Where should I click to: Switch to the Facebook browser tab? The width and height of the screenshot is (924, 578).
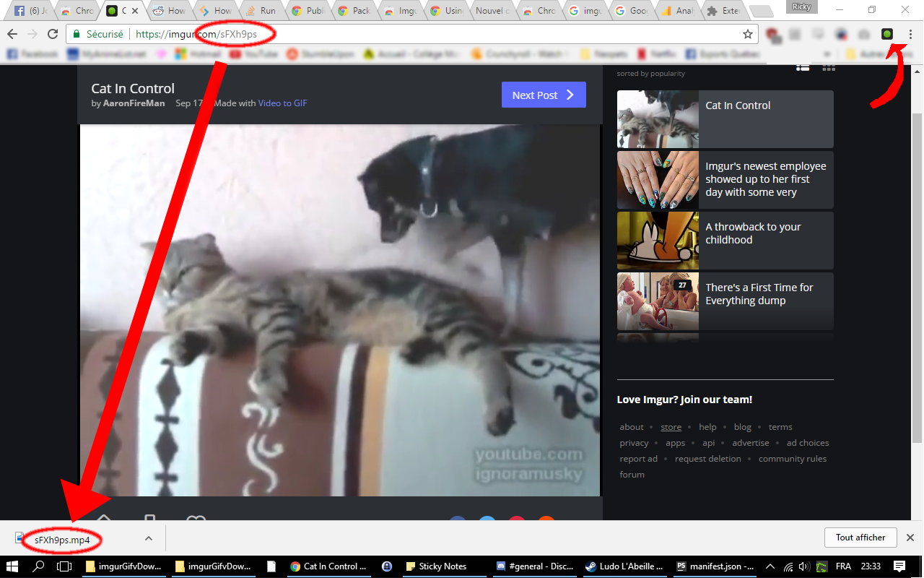(x=29, y=10)
